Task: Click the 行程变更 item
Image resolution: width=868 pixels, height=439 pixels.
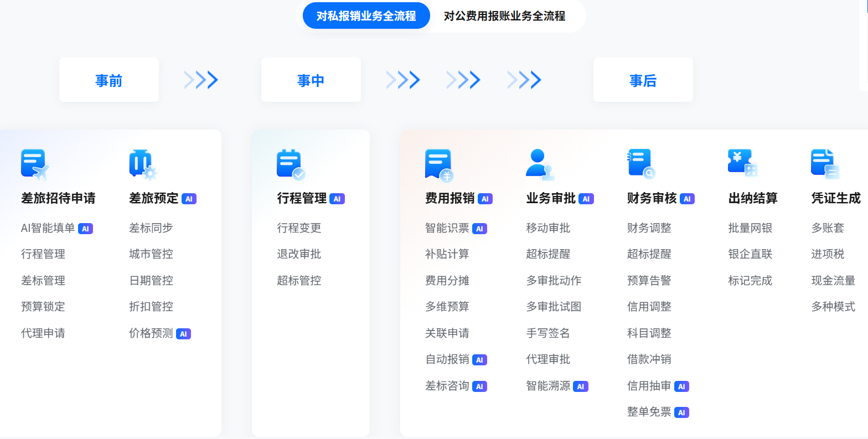Action: pos(299,228)
